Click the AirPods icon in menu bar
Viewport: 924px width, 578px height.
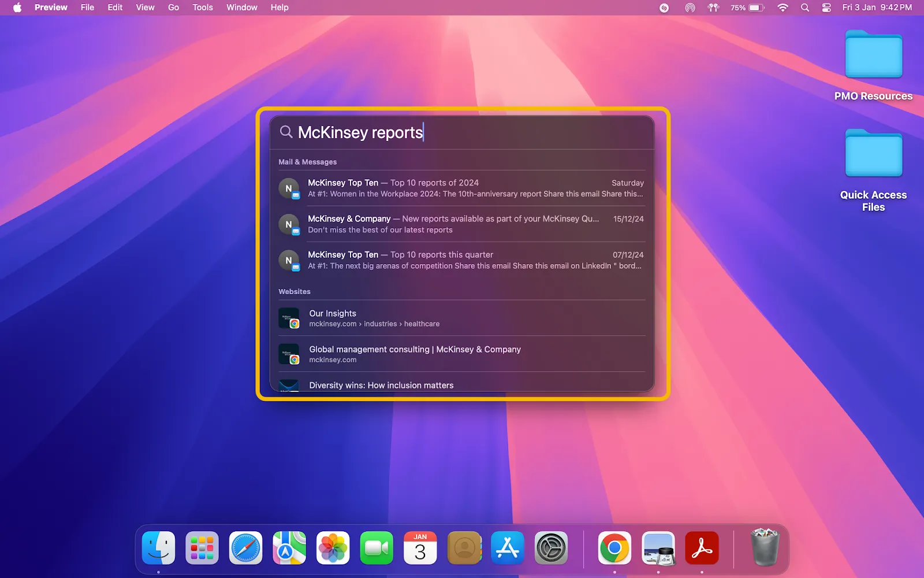coord(713,8)
